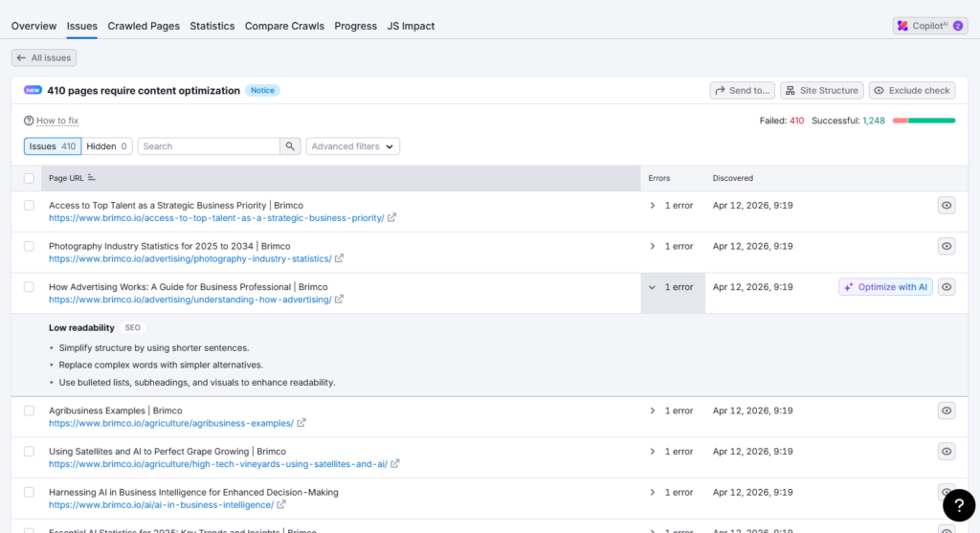Click the Page URL sort icon
This screenshot has width=980, height=533.
(91, 178)
